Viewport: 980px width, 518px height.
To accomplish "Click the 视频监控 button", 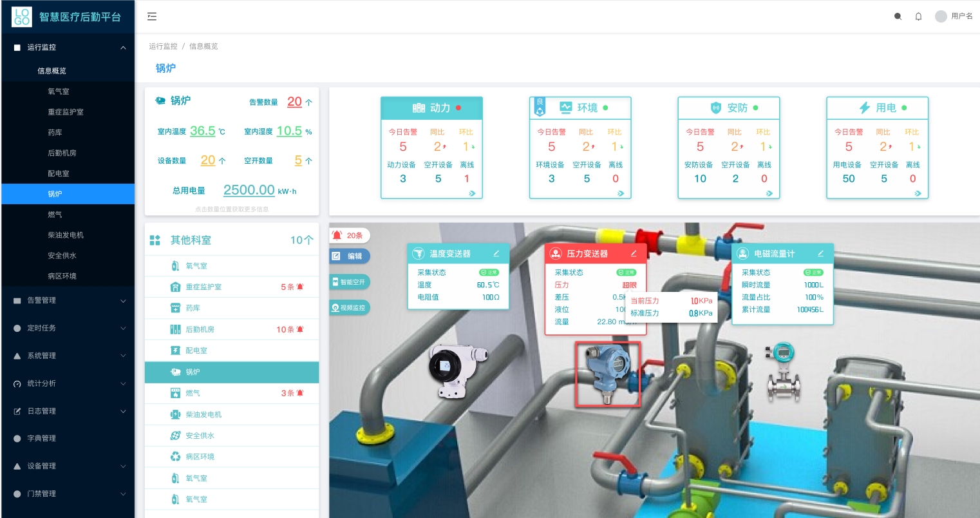I will pos(350,308).
